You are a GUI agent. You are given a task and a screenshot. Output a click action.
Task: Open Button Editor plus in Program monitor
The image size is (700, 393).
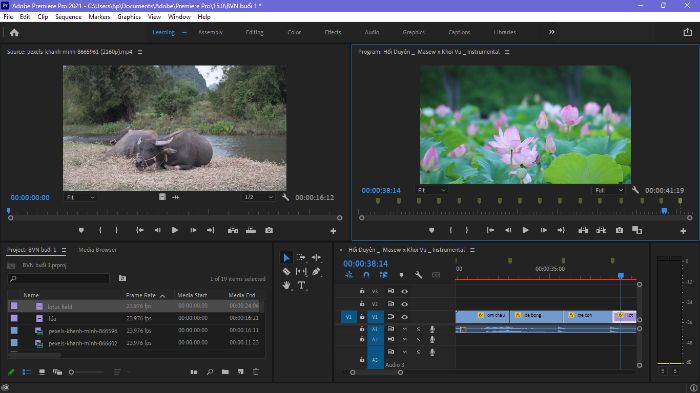click(683, 231)
